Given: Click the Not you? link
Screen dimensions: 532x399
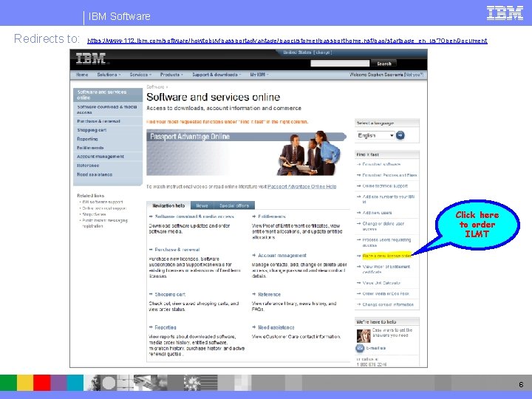Looking at the screenshot, I should pos(414,75).
